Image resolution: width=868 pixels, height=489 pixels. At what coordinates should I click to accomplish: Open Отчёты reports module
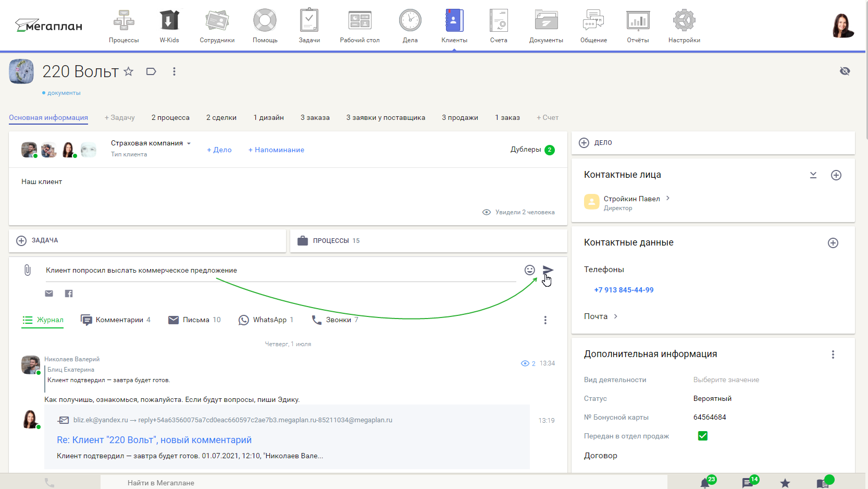point(638,27)
